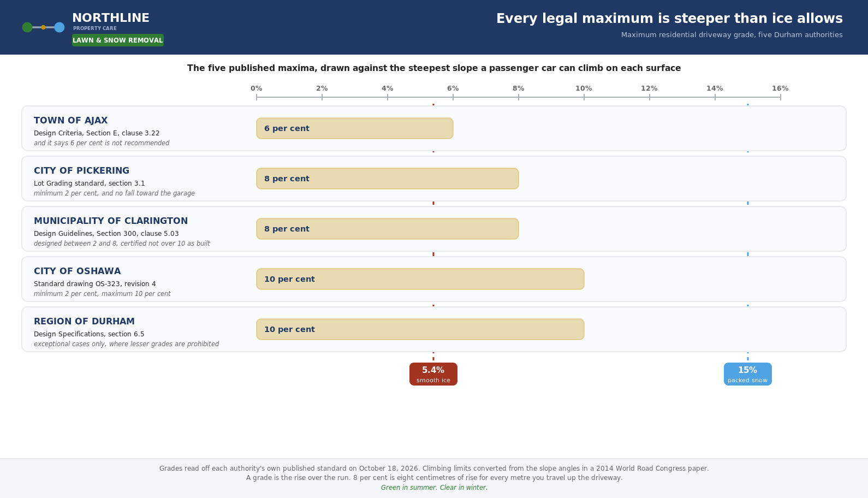Click the Region of Durham heading
868x498 pixels.
click(x=84, y=322)
